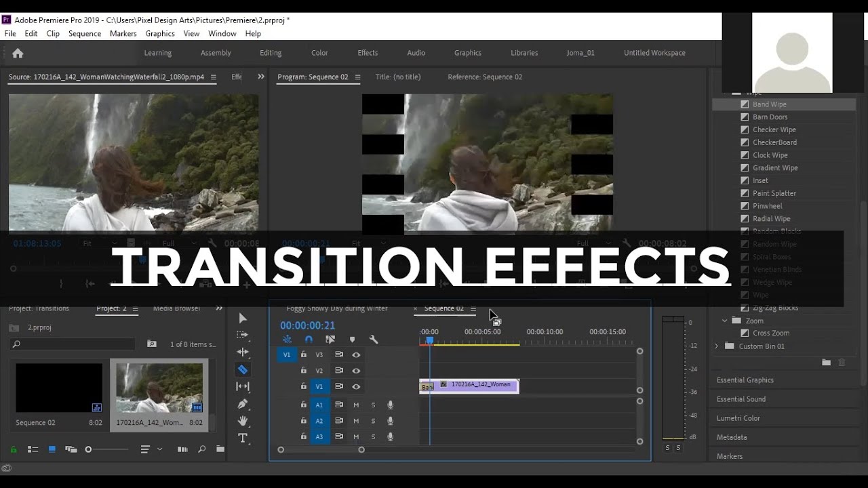868x488 pixels.
Task: Toggle sync lock on V2 track
Action: (x=338, y=371)
